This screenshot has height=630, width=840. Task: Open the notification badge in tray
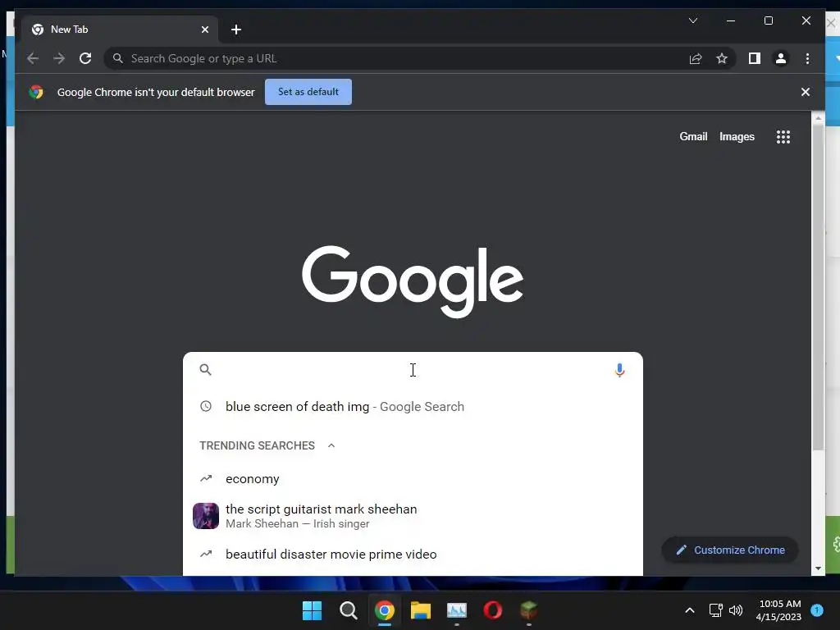click(x=816, y=609)
